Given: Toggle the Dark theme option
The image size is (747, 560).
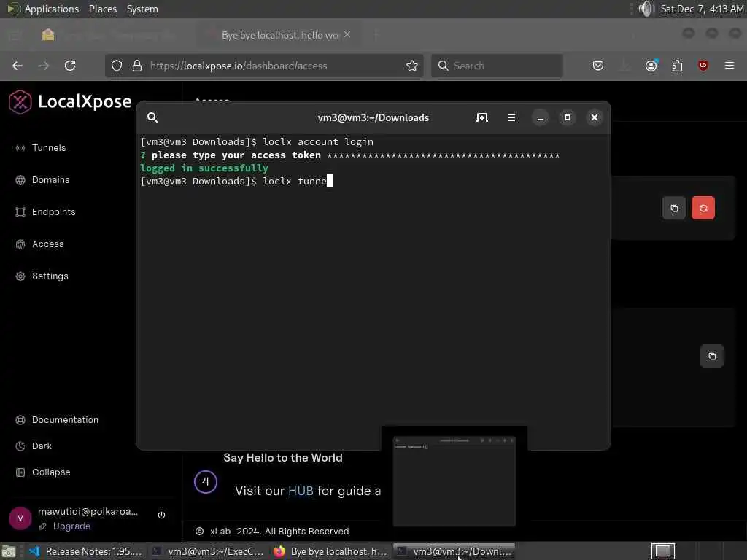Looking at the screenshot, I should (34, 446).
